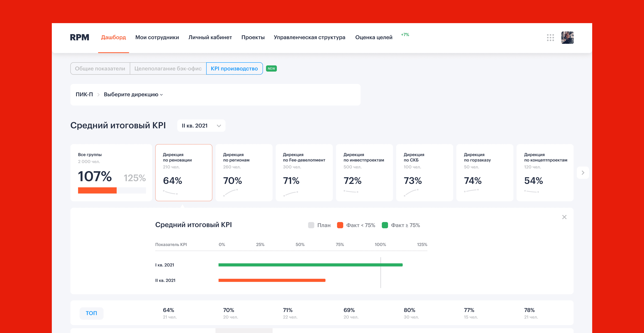Click the RPM logo
This screenshot has width=644, height=333.
[x=80, y=37]
